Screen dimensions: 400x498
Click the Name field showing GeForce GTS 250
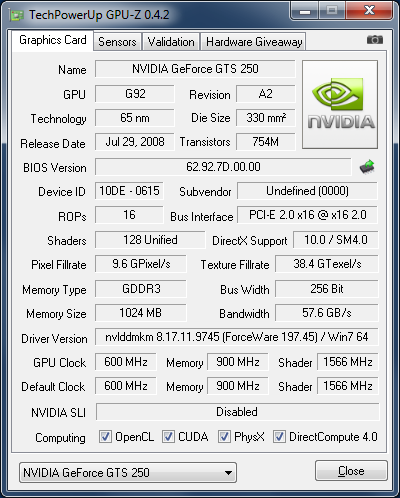coord(195,69)
